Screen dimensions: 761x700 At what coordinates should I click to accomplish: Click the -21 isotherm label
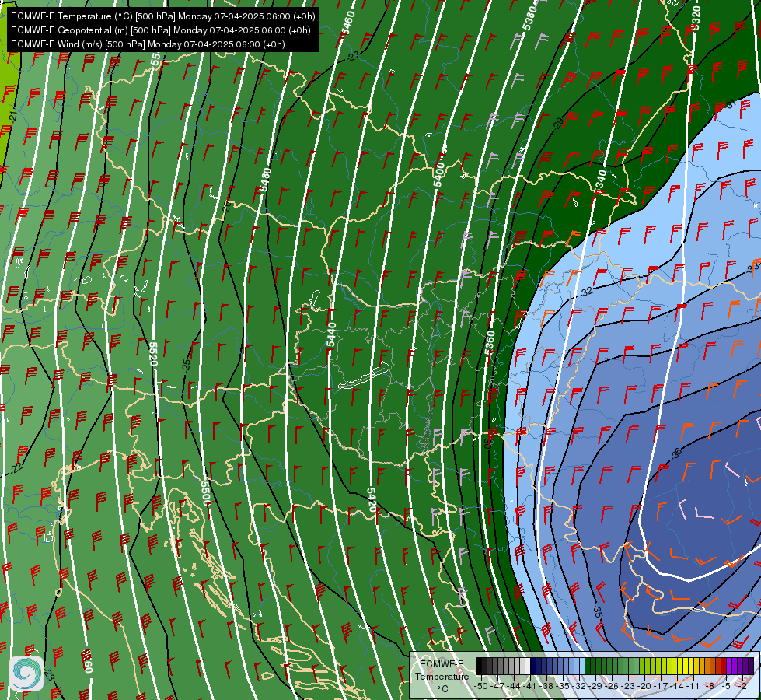point(13,116)
